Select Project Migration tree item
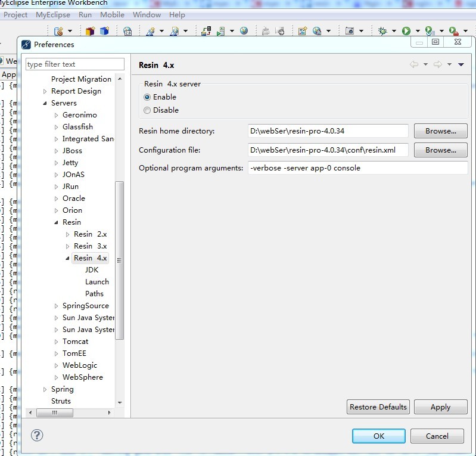The width and height of the screenshot is (476, 456). coord(81,79)
